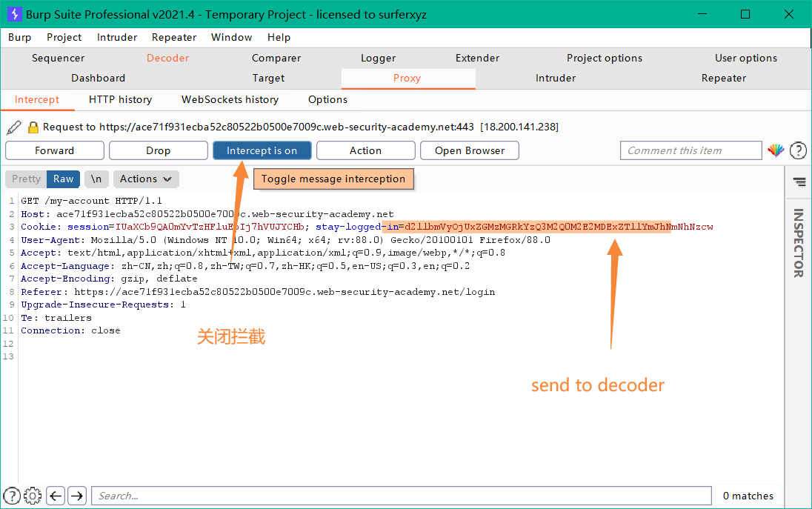Select the Proxy tab
The height and width of the screenshot is (509, 812).
click(407, 79)
